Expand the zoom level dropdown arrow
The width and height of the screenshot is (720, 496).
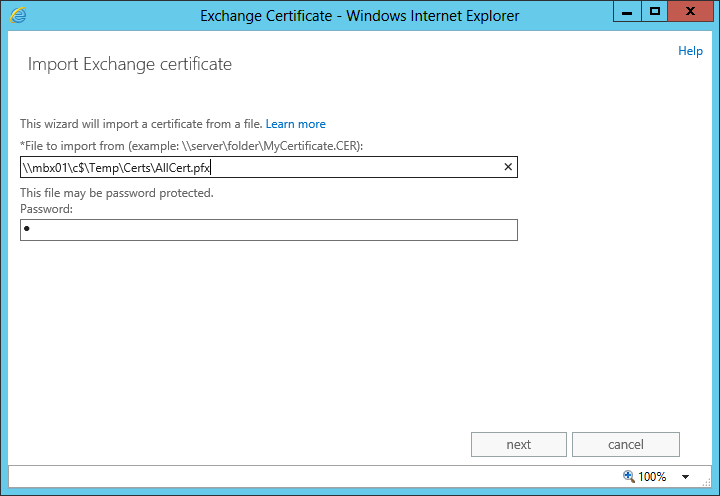(685, 477)
